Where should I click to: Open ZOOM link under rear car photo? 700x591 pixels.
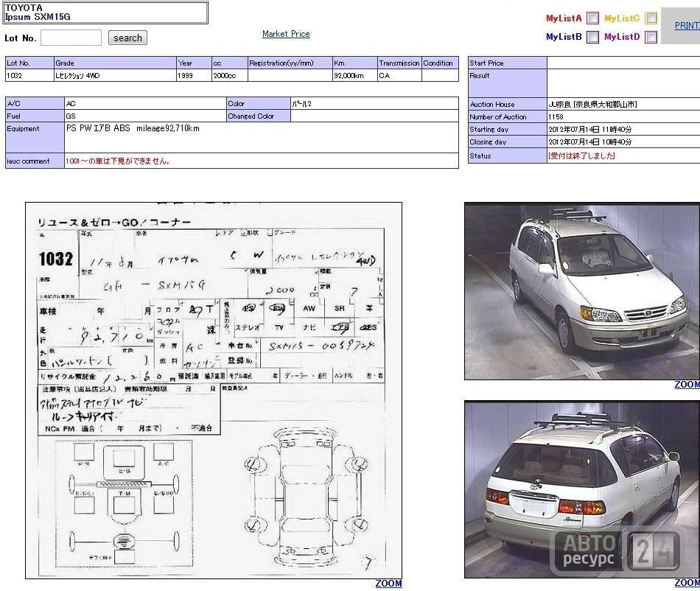point(687,583)
